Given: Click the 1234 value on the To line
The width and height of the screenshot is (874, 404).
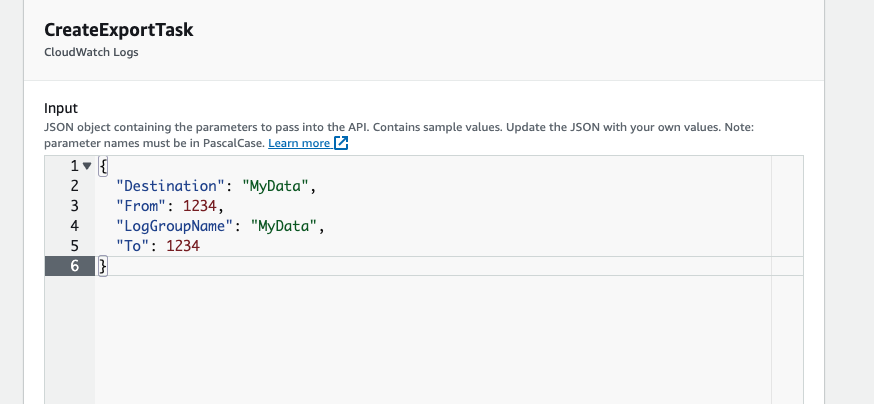Looking at the screenshot, I should 183,246.
